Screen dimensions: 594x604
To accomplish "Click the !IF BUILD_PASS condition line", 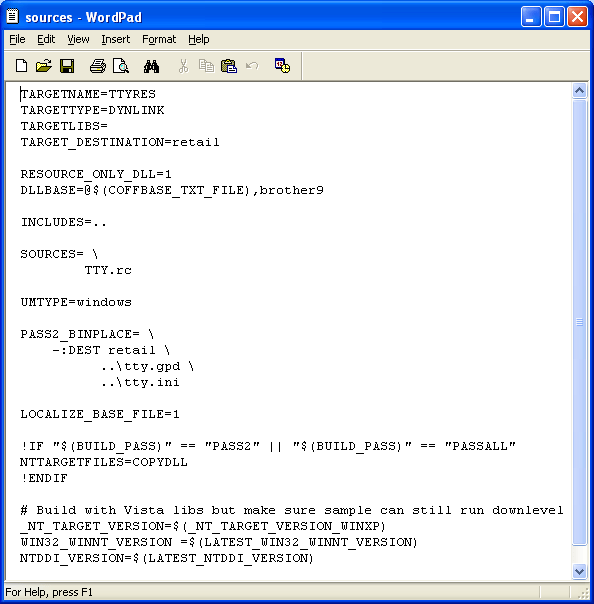I will point(268,446).
